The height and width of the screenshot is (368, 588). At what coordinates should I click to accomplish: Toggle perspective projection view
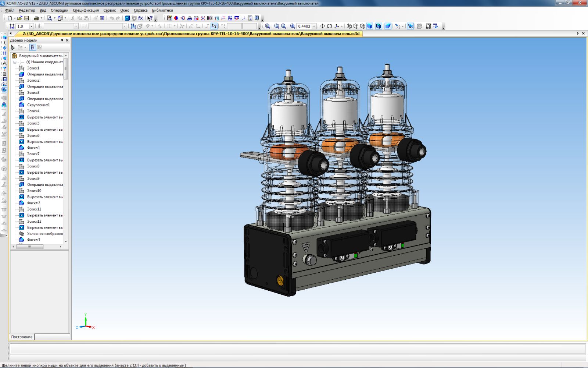pos(388,26)
